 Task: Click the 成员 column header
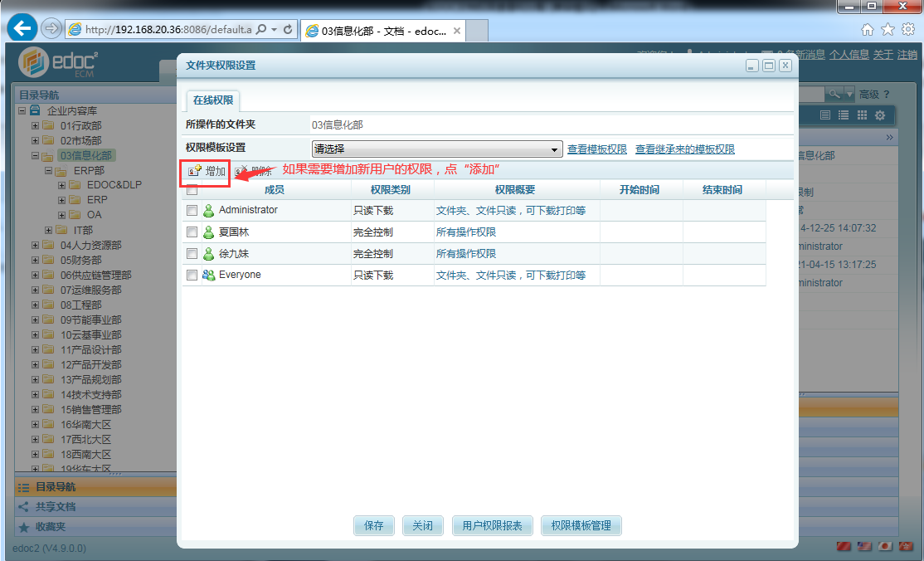[274, 190]
